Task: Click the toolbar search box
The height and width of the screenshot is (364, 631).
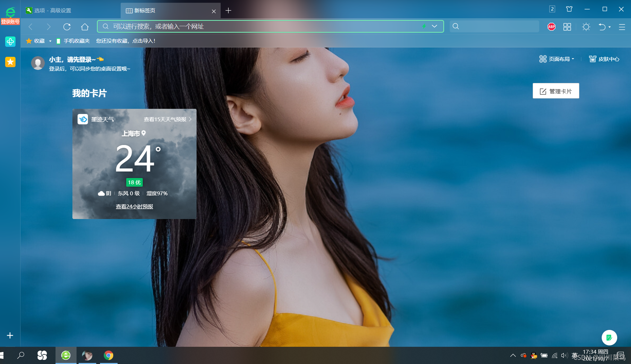Action: click(494, 26)
